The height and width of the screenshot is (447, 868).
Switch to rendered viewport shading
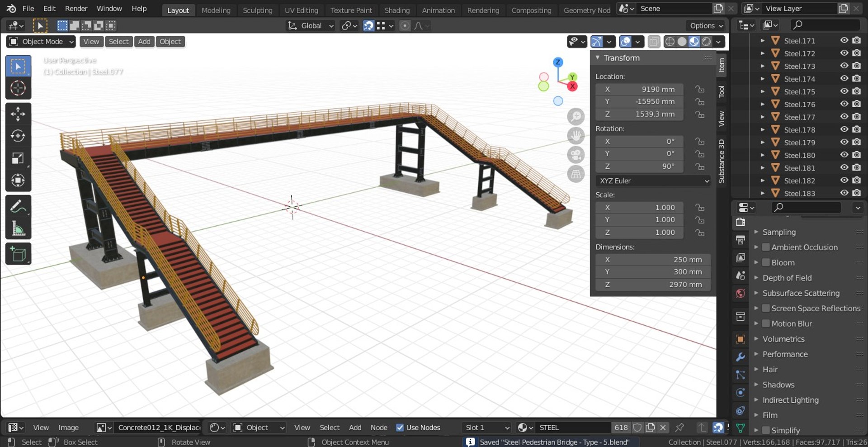706,42
